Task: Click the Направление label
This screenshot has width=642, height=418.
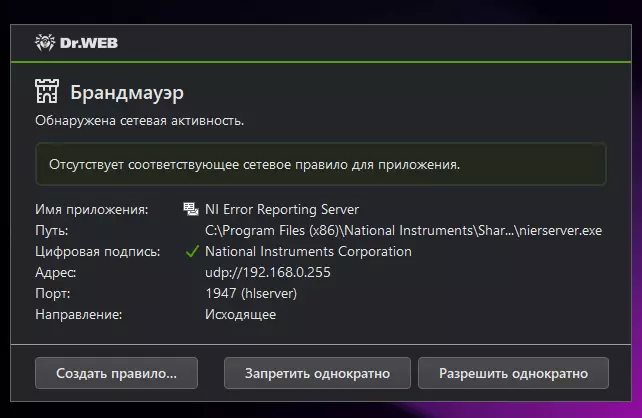Action: (79, 314)
